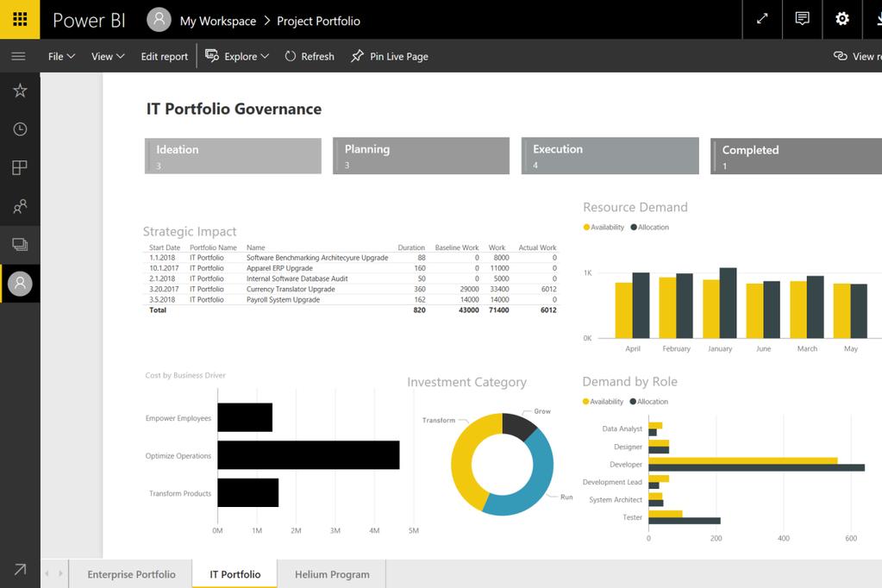Click Edit report
The image size is (882, 588).
(x=165, y=56)
